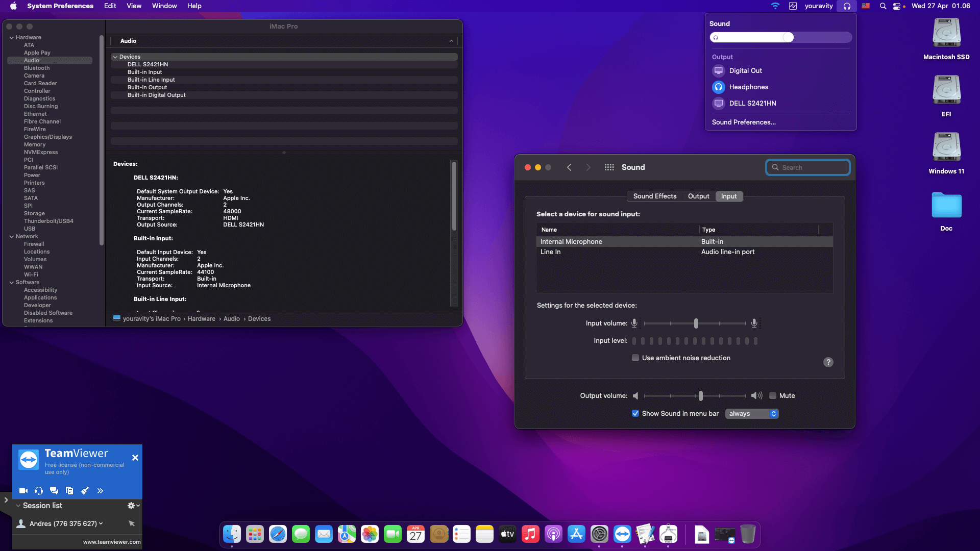Adjust the Output volume slider

696,396
